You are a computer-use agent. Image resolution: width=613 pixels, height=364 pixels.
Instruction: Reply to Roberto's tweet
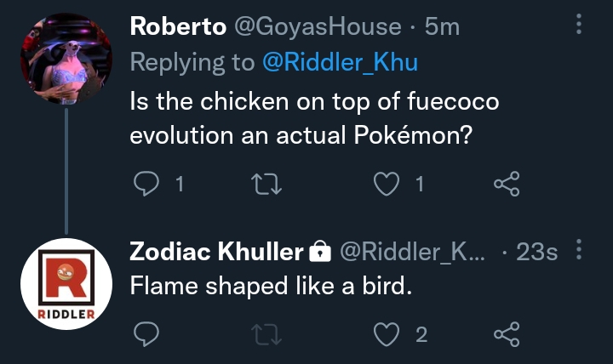point(146,184)
